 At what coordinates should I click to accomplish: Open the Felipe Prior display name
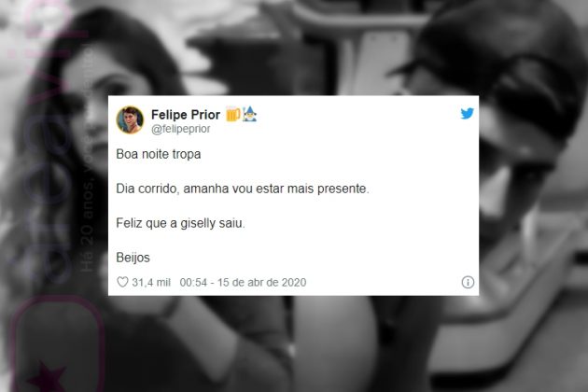[x=186, y=115]
